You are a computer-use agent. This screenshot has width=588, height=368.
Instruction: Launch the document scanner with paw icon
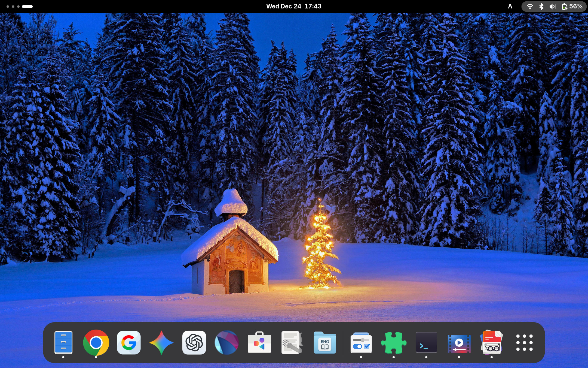pos(292,342)
